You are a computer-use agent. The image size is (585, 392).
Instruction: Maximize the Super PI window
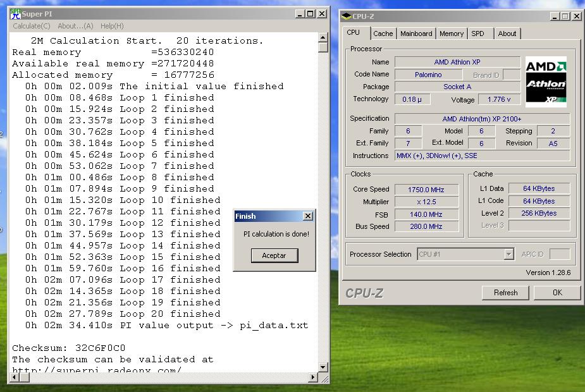[x=311, y=13]
